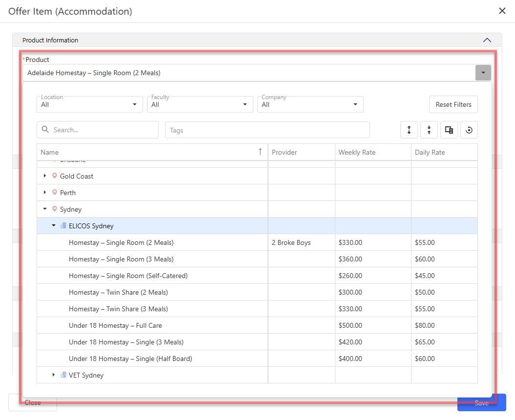The image size is (515, 420).
Task: Select Homestay – Twin Share (2 Meals)
Action: [257, 292]
